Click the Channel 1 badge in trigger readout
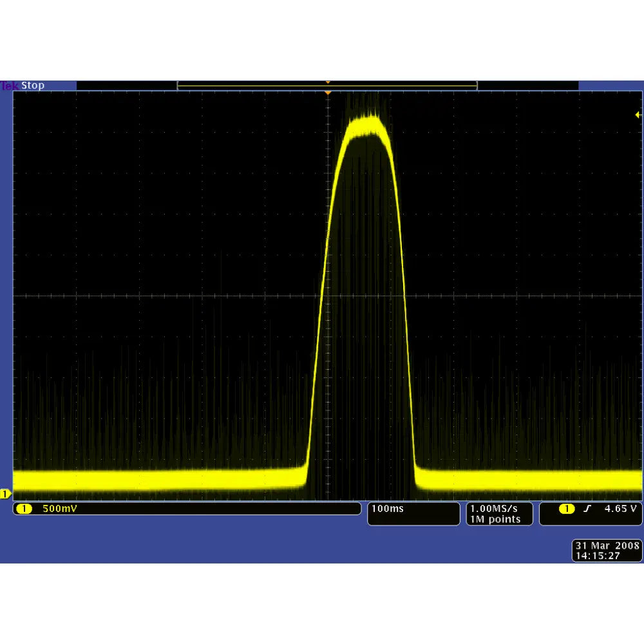Image resolution: width=644 pixels, height=644 pixels. (x=567, y=509)
